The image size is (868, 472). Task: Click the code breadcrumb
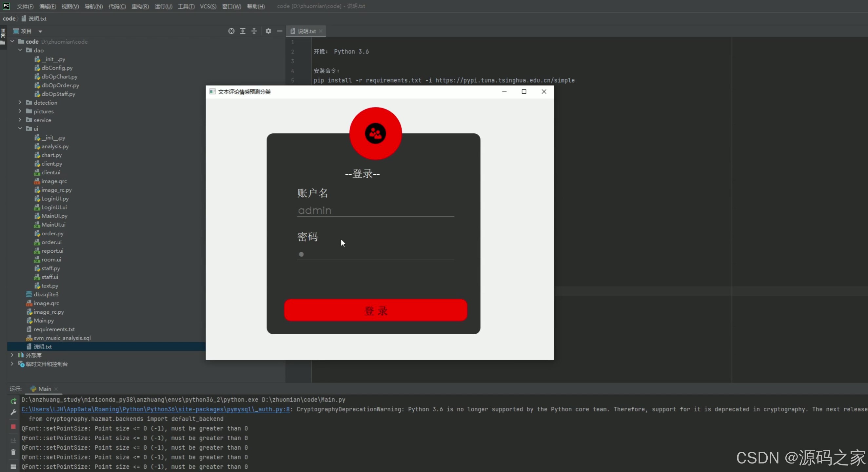point(9,19)
